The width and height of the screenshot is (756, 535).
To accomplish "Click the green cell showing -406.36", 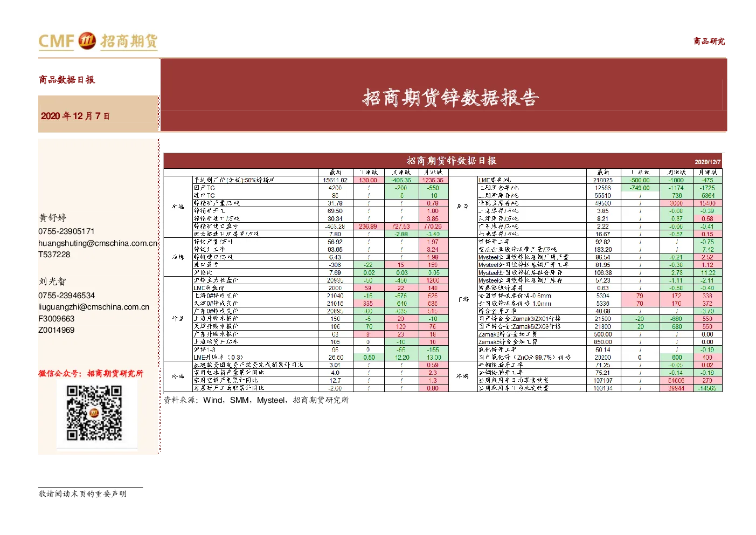I will coord(401,180).
